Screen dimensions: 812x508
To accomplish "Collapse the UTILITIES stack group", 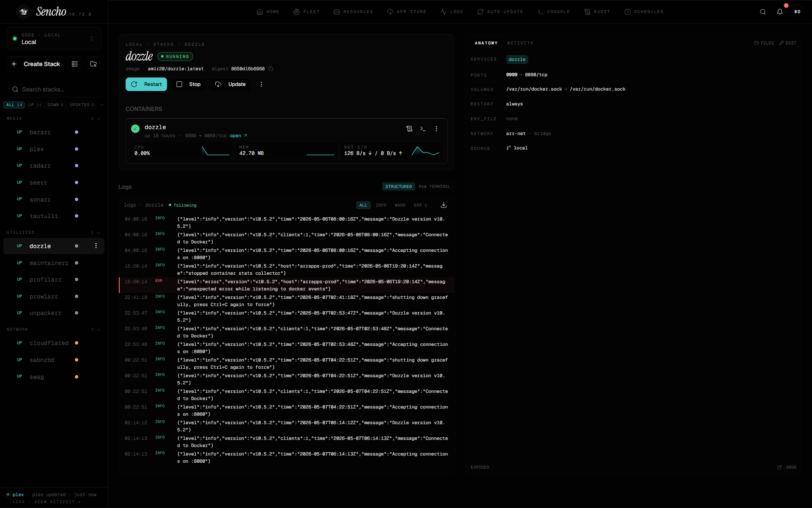I will [x=53, y=232].
